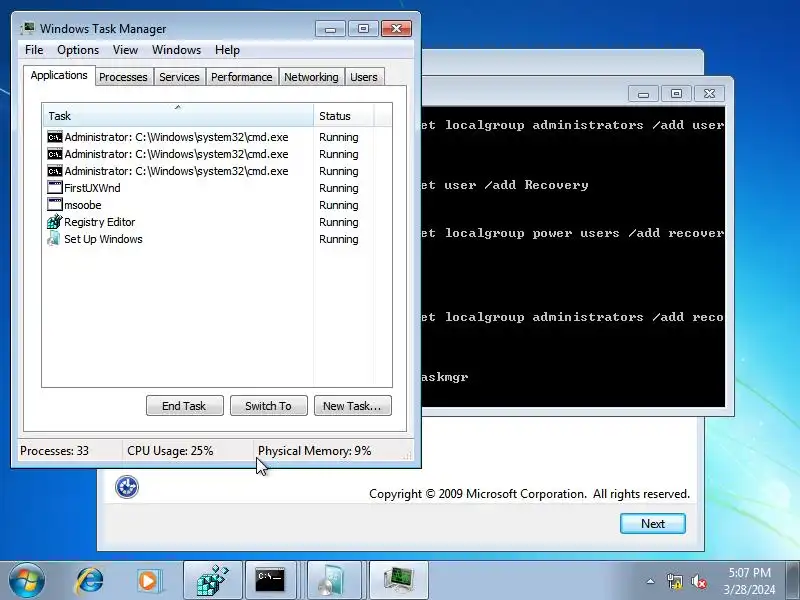Click the FirstUXWnd window icon in the list
800x600 pixels.
54,188
